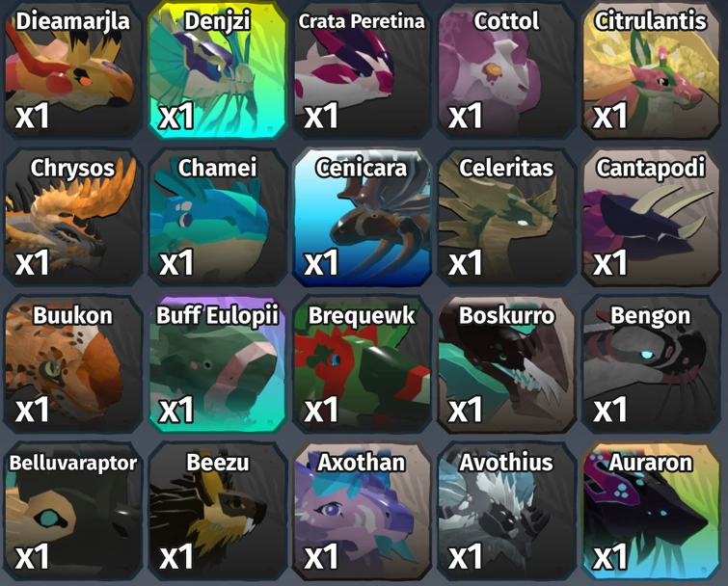Pick the Chrysos creature card
The image size is (728, 586).
click(72, 217)
